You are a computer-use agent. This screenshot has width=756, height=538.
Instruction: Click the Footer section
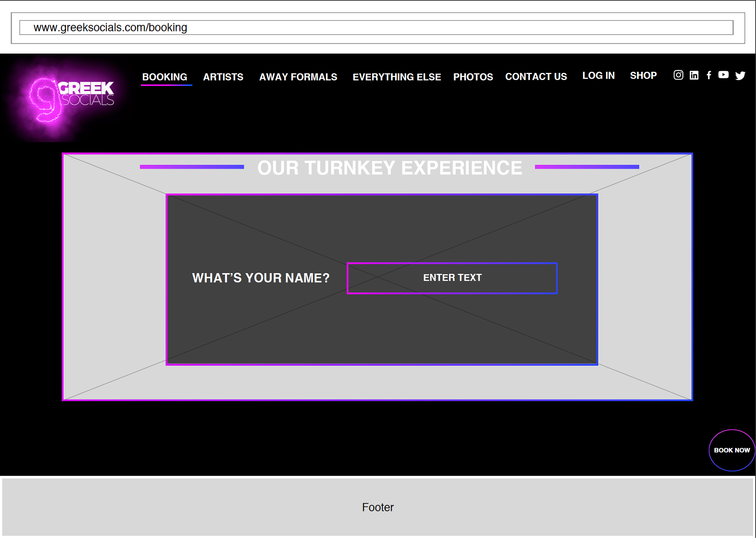(x=378, y=507)
